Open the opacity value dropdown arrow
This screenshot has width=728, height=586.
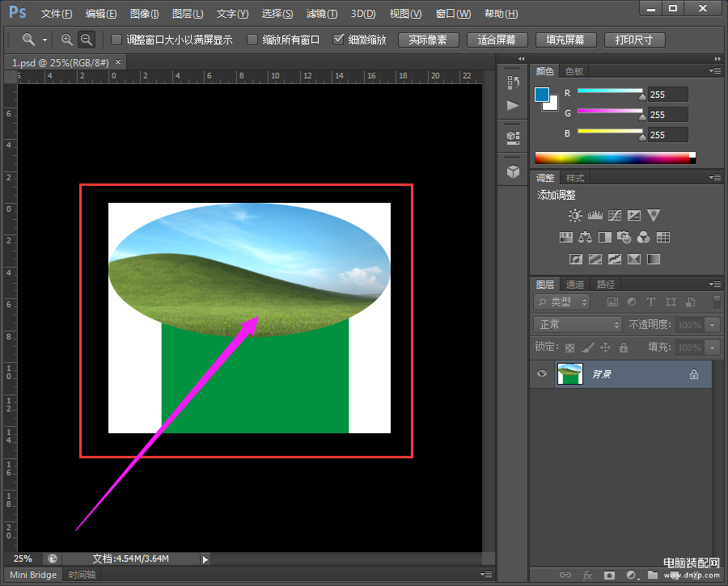712,325
